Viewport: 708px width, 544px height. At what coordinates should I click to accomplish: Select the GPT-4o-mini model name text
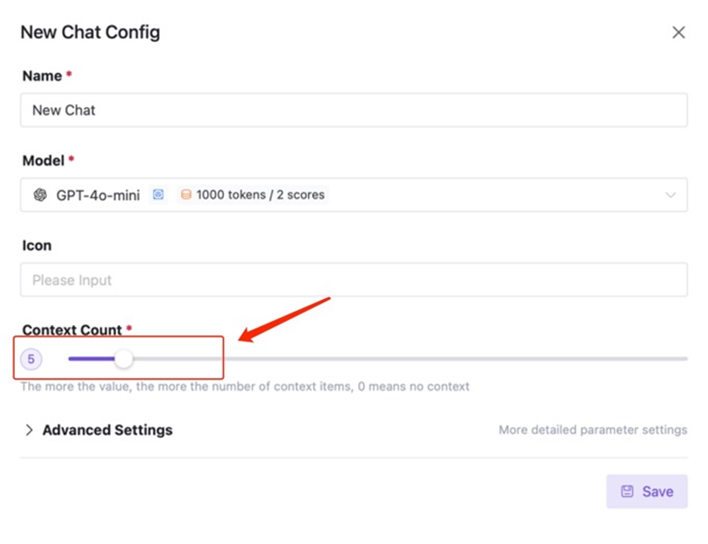[98, 195]
